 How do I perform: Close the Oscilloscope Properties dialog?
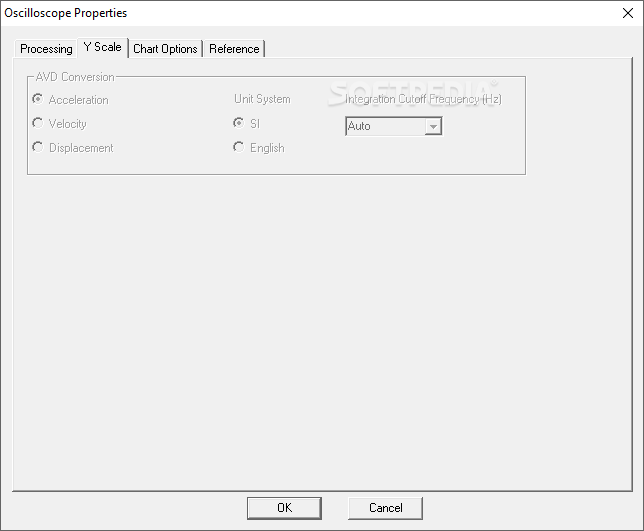[x=628, y=13]
